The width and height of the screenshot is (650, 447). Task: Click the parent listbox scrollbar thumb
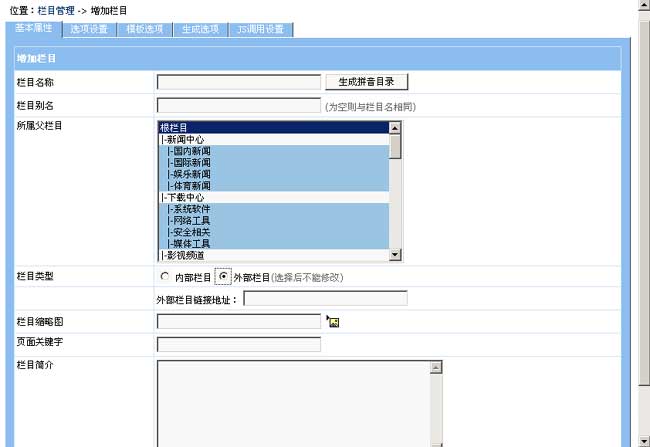pos(395,146)
